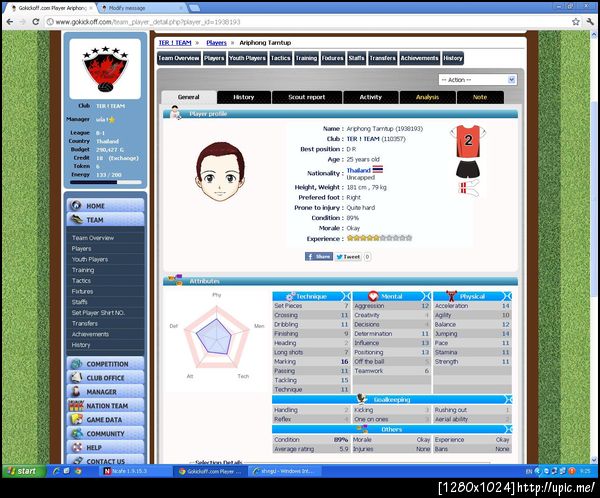Click the Player profile header icon
Viewport: 600px width, 498px height.
(175, 113)
